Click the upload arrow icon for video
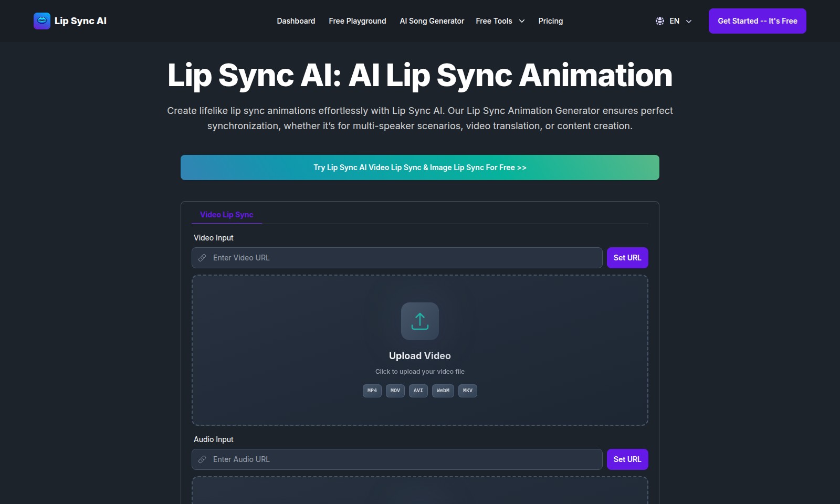 coord(420,321)
